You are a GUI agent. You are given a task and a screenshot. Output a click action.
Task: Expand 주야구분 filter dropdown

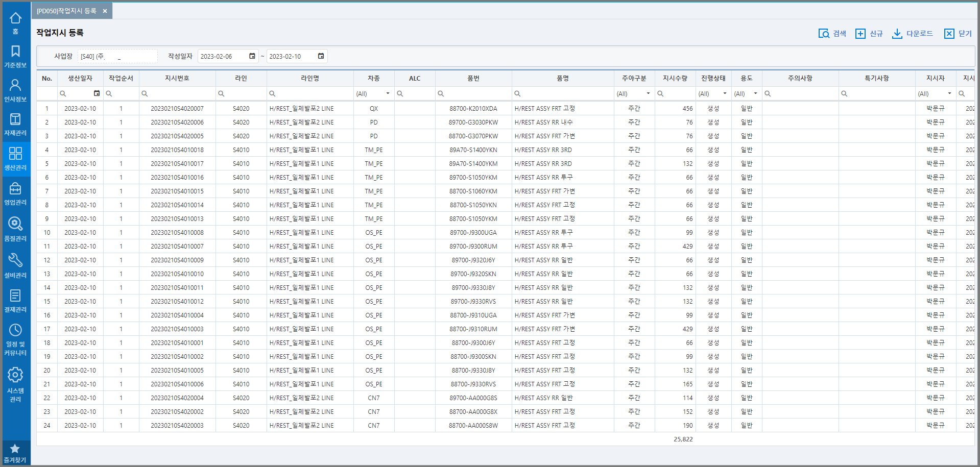pos(648,93)
